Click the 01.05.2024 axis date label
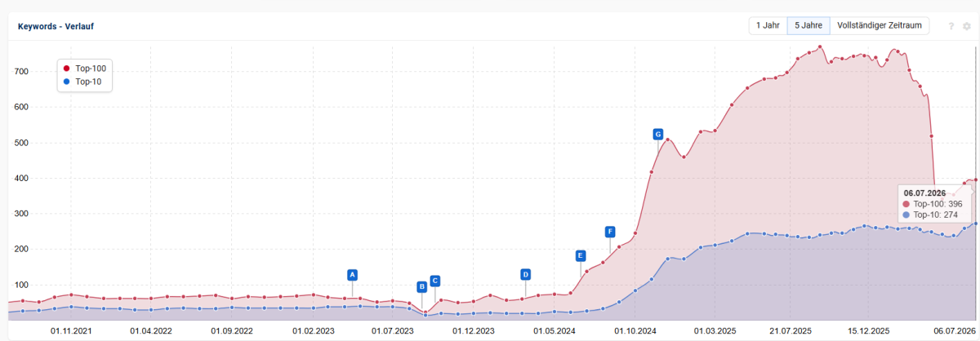This screenshot has width=980, height=341. [x=555, y=331]
